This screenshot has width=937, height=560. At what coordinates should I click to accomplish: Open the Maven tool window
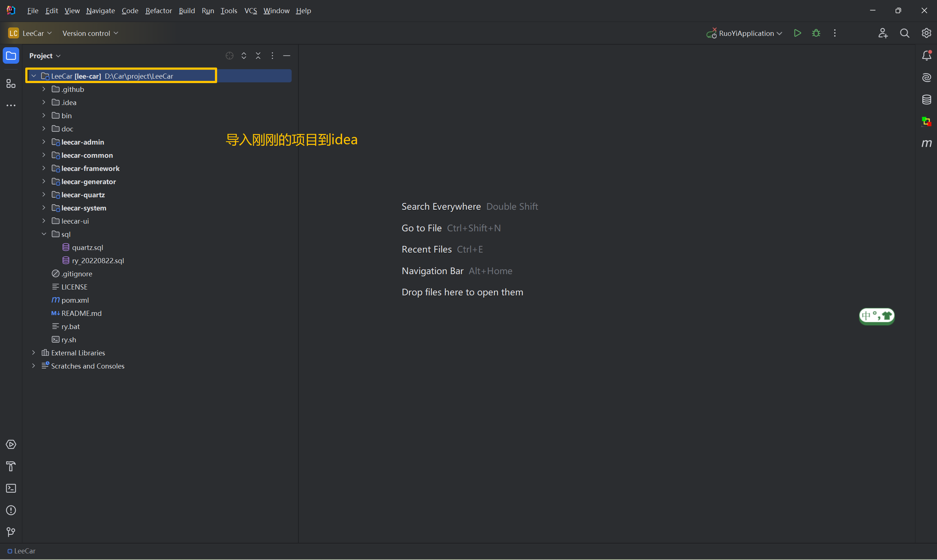pos(926,143)
